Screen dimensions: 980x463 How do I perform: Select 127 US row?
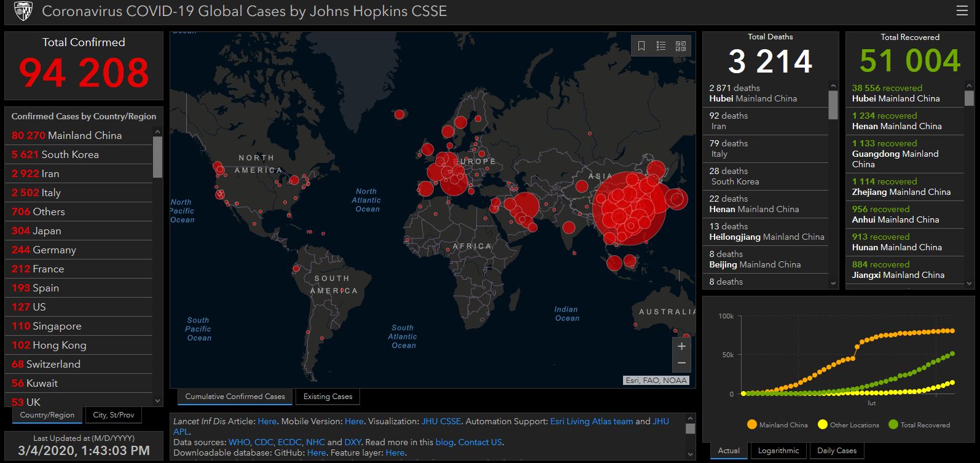tap(79, 307)
